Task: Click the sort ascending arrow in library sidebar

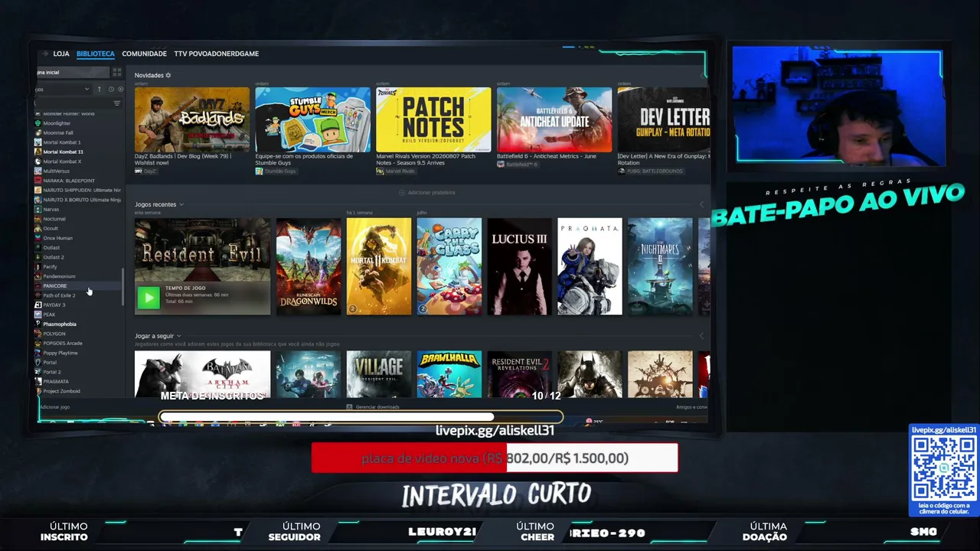Action: pos(99,90)
